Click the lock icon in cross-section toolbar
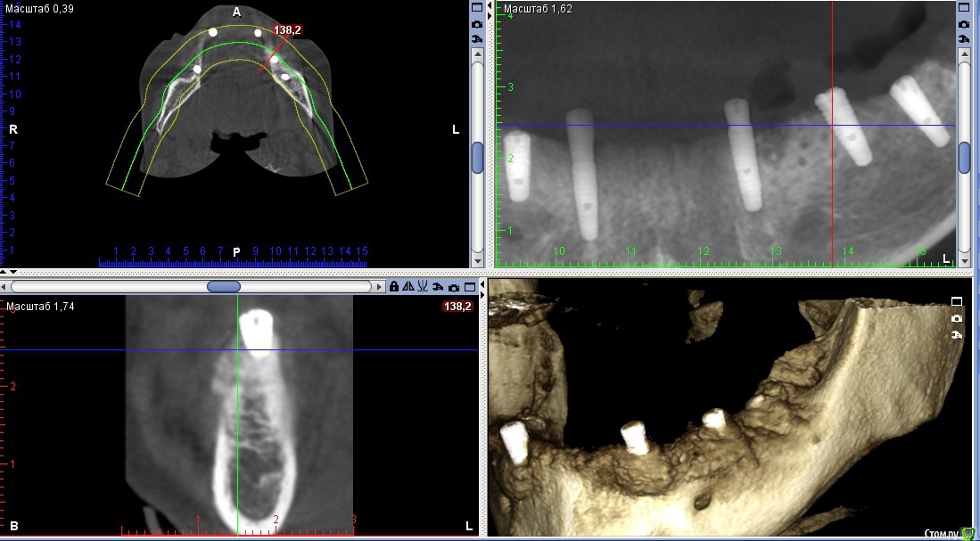Image resolution: width=980 pixels, height=541 pixels. pos(393,287)
